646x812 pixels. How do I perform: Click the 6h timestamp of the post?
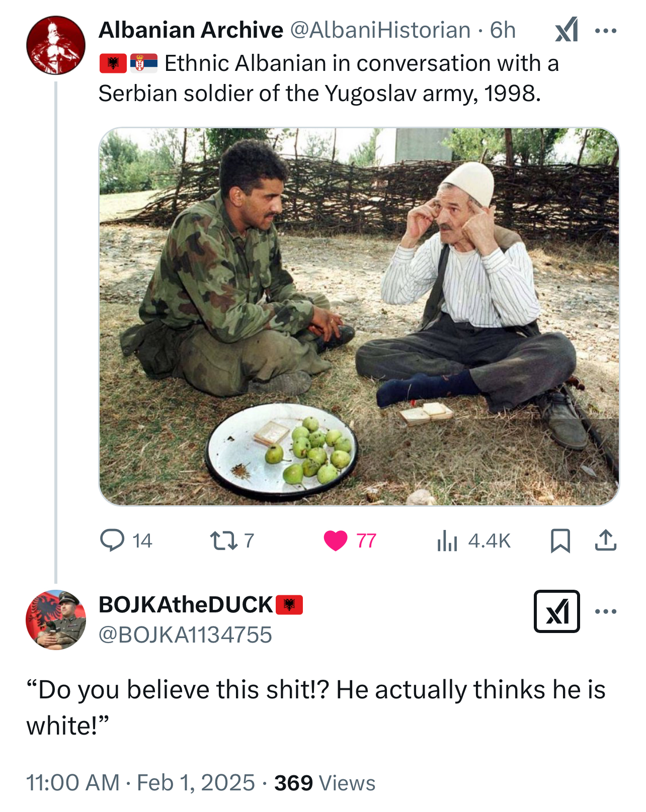pos(503,30)
